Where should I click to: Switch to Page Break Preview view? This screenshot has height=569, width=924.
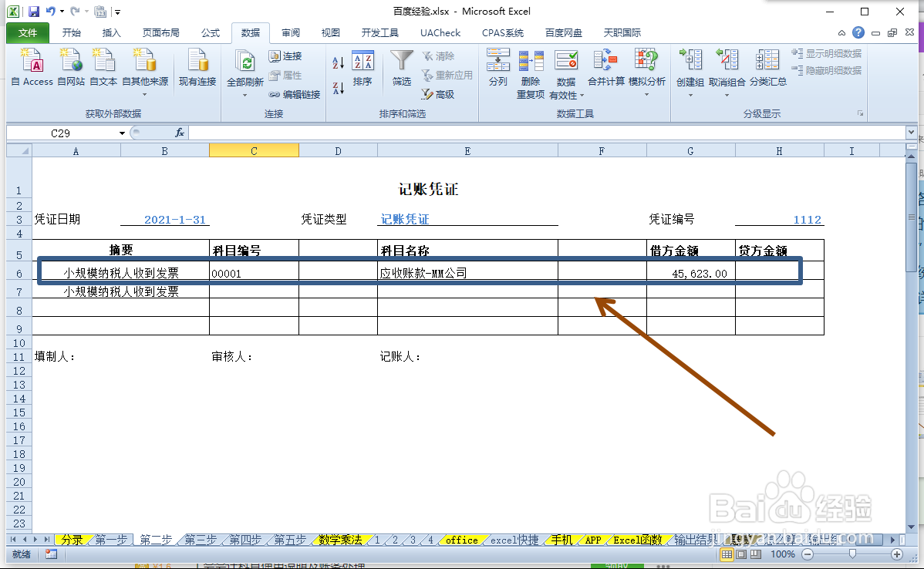click(755, 554)
